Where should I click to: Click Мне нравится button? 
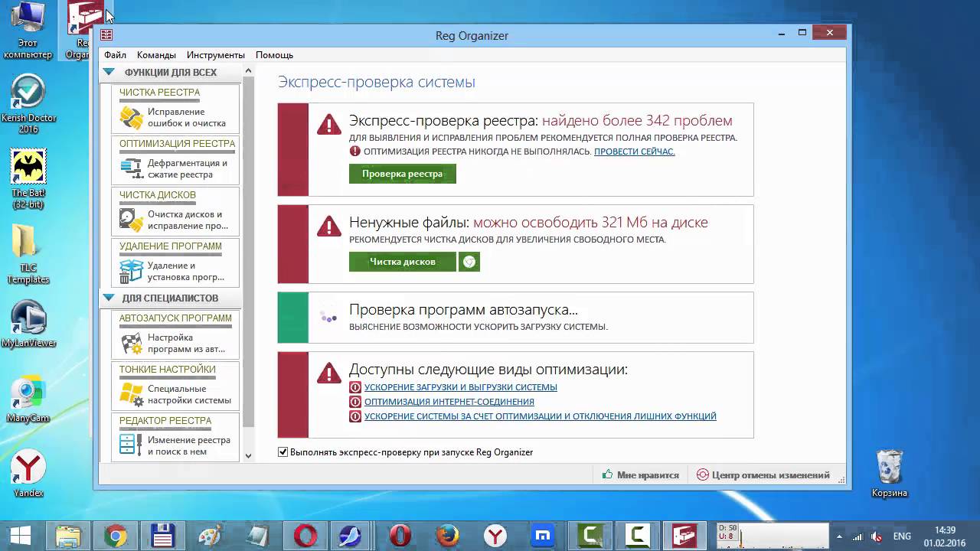641,475
